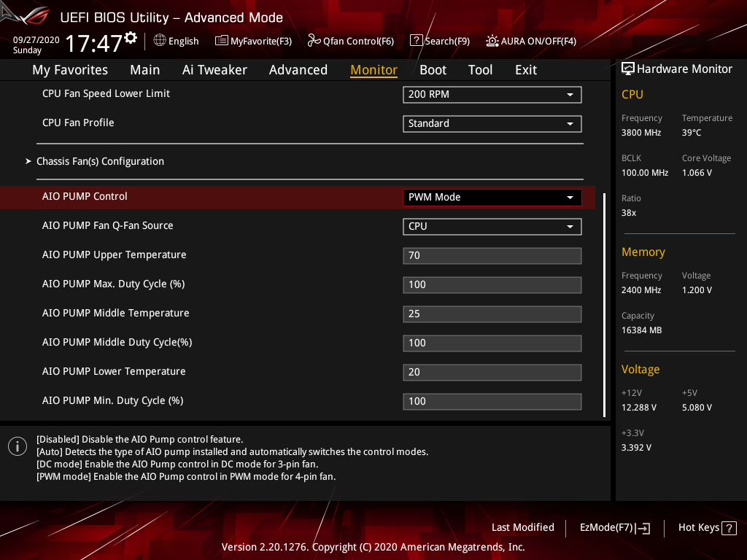Click the date 09/27/2020
The width and height of the screenshot is (747, 560).
[x=36, y=40]
